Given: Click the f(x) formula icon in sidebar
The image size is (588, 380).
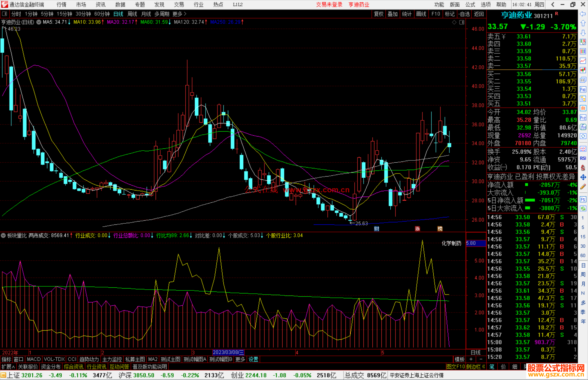Looking at the screenshot, I should point(583,127).
